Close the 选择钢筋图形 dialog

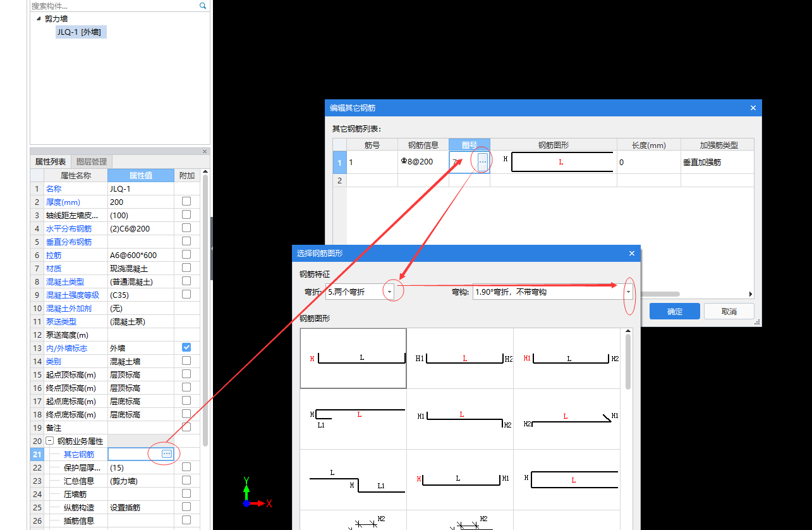(631, 253)
